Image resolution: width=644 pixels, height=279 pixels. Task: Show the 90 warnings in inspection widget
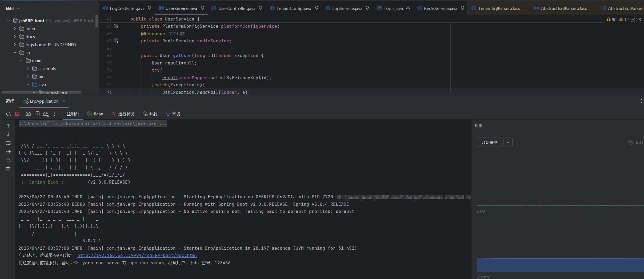pyautogui.click(x=611, y=19)
